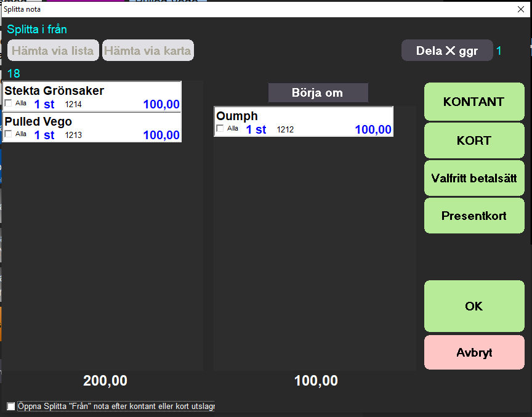Choose Presentkort payment

click(474, 216)
